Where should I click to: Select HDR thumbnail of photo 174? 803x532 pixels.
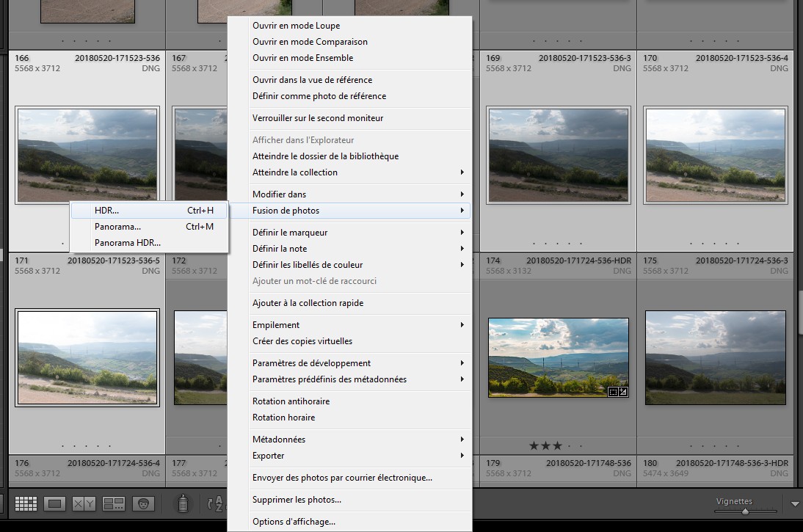(558, 357)
